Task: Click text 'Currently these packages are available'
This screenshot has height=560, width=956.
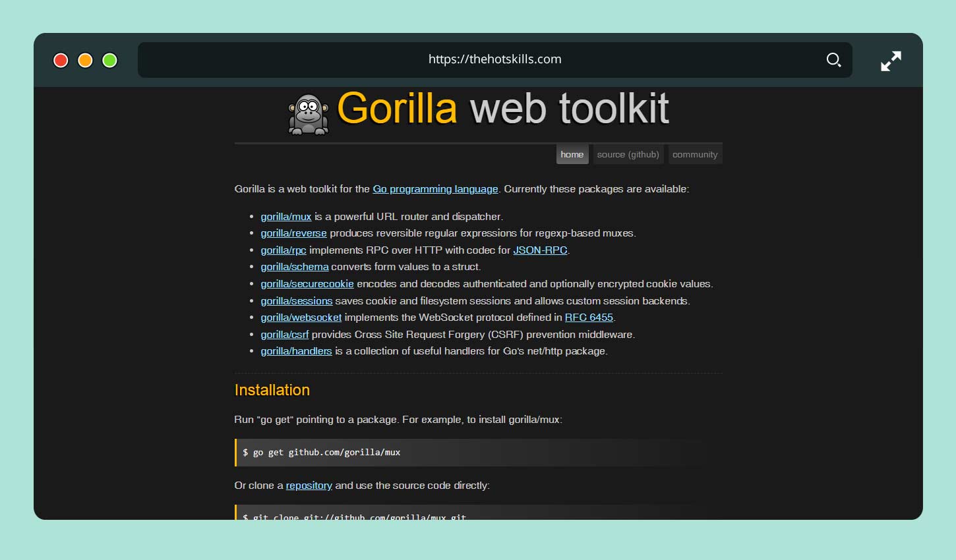Action: click(596, 189)
